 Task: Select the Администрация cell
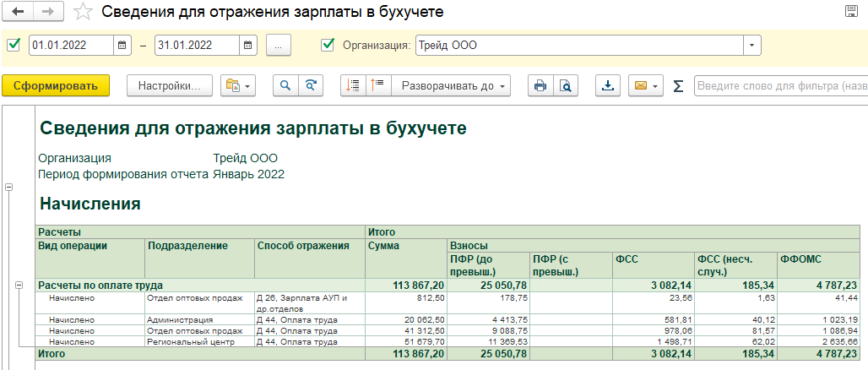click(199, 319)
